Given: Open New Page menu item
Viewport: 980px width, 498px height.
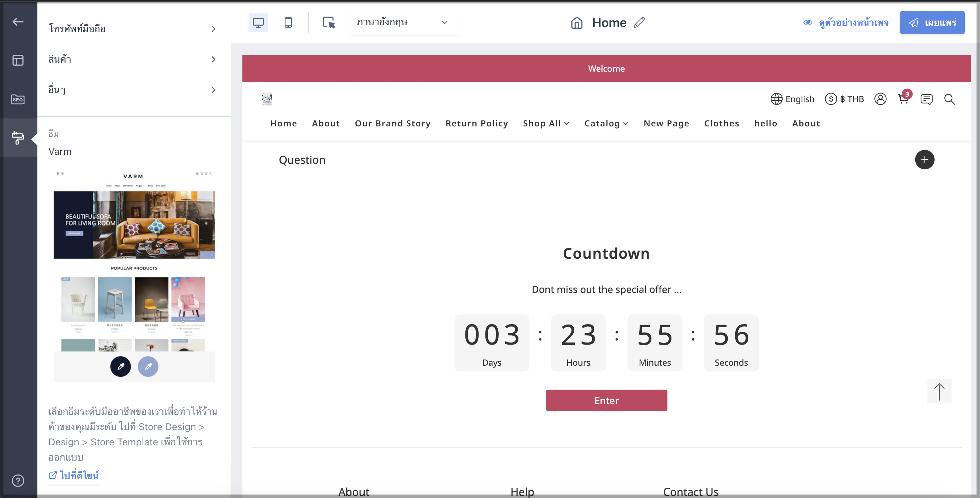Looking at the screenshot, I should click(667, 123).
